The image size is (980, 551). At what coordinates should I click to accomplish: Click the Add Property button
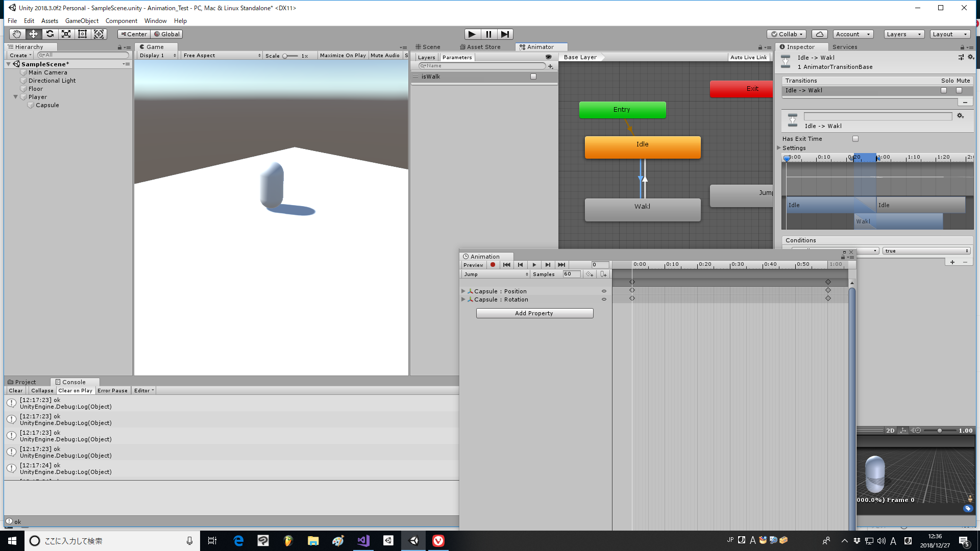[x=534, y=313]
